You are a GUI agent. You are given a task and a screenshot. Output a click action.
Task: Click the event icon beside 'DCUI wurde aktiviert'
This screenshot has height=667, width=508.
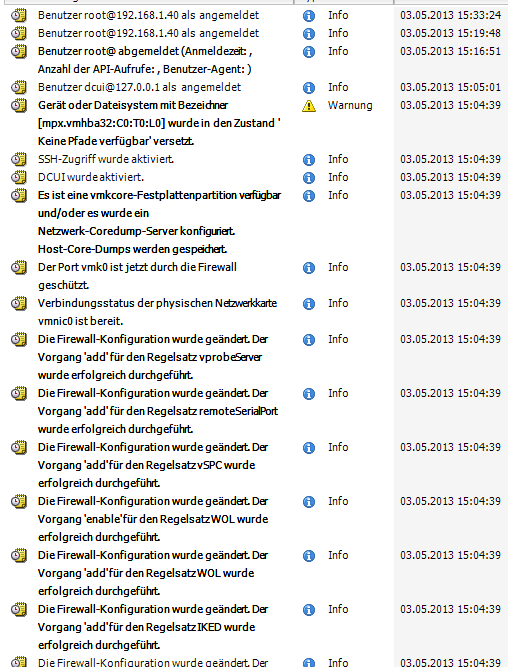coord(18,177)
